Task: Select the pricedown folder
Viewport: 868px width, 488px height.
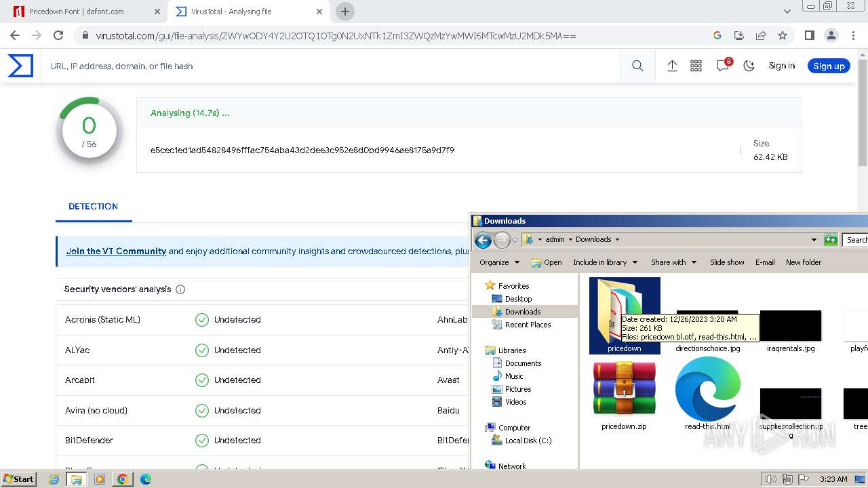Action: coord(625,315)
